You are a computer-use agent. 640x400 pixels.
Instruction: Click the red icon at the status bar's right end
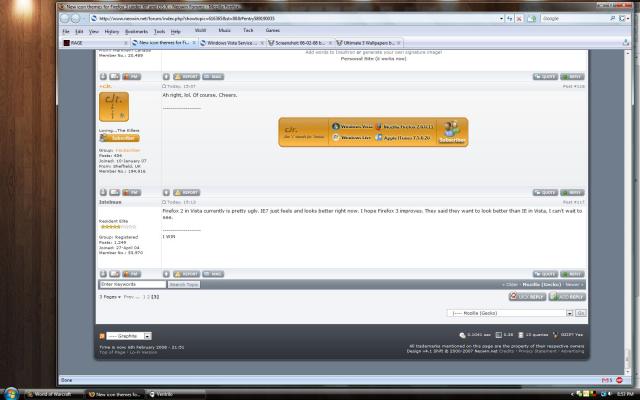point(619,380)
